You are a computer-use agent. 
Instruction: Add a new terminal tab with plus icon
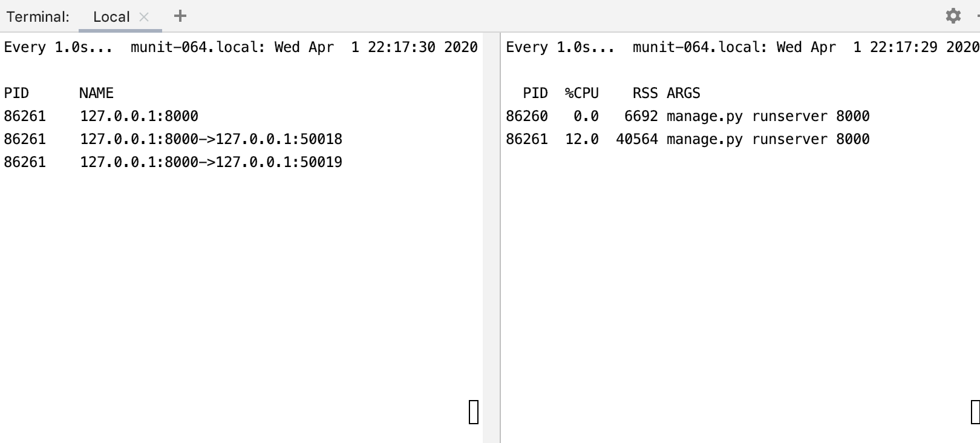coord(180,16)
